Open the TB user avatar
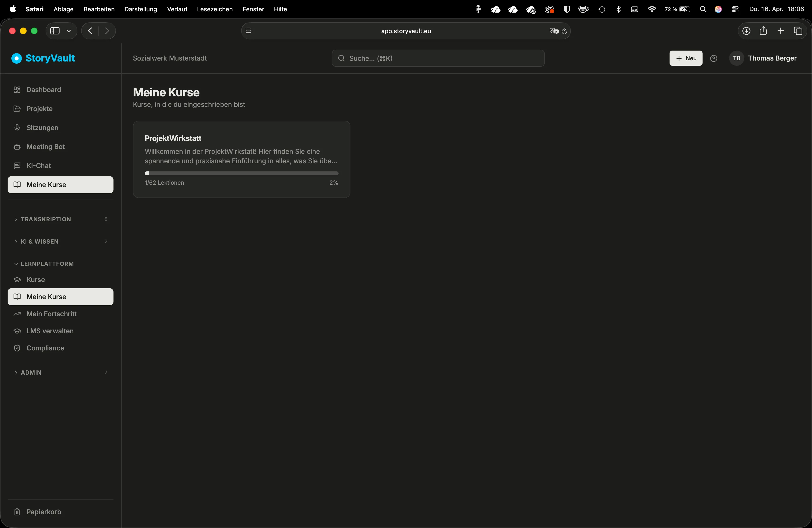 click(x=736, y=58)
